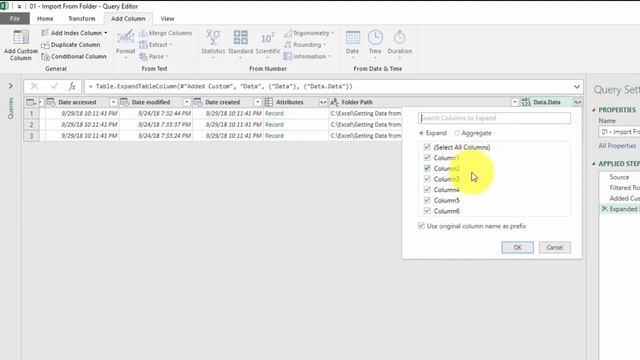Click Record in row 1 Attributes
640x360 pixels.
[x=274, y=113]
